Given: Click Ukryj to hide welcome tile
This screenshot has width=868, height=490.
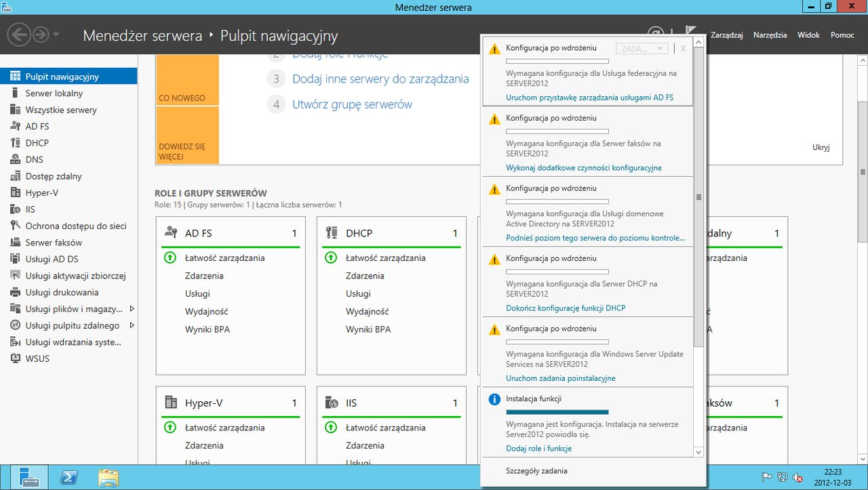Looking at the screenshot, I should (821, 147).
